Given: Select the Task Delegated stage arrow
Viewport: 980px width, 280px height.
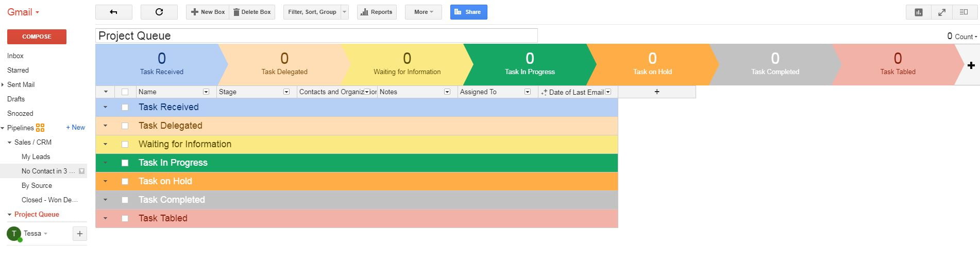Looking at the screenshot, I should (x=284, y=64).
